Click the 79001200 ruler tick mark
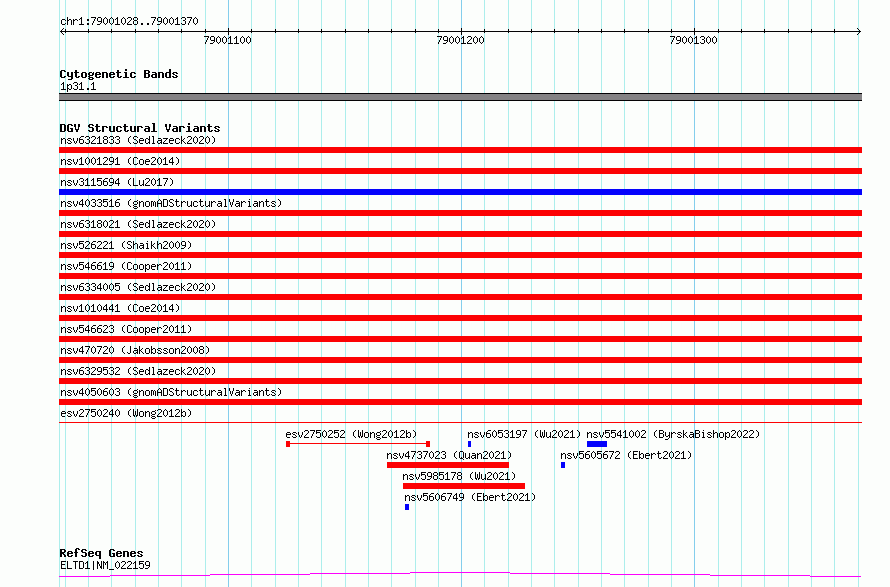This screenshot has width=890, height=587. click(x=461, y=32)
